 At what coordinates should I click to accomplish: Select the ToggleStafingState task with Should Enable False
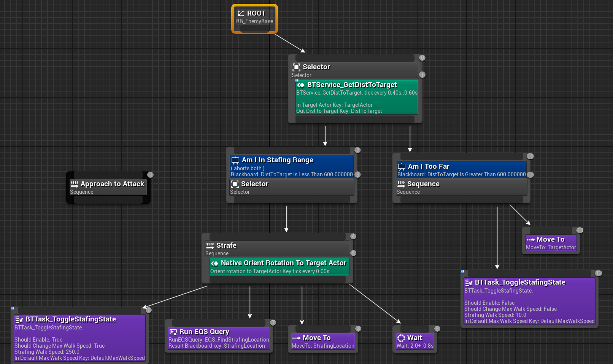[529, 301]
